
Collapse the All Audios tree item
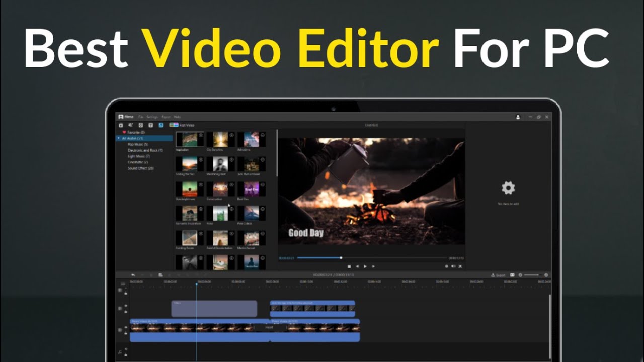click(x=119, y=138)
